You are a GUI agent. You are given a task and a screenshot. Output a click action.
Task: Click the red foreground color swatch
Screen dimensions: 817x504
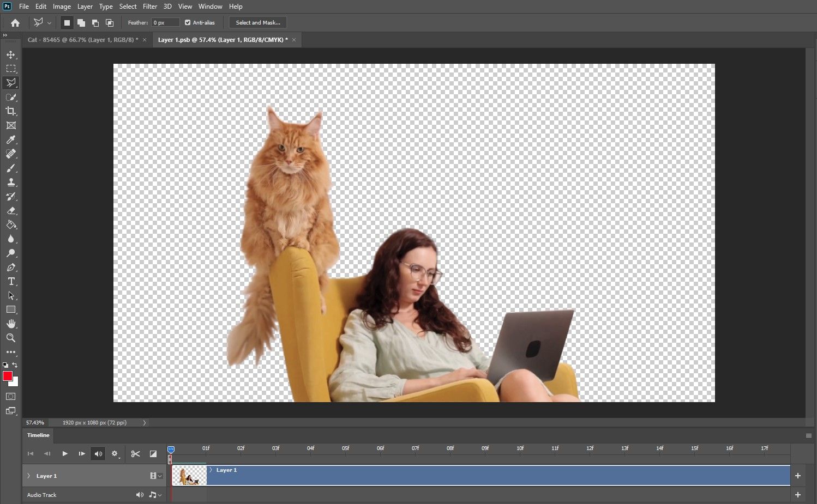point(8,377)
